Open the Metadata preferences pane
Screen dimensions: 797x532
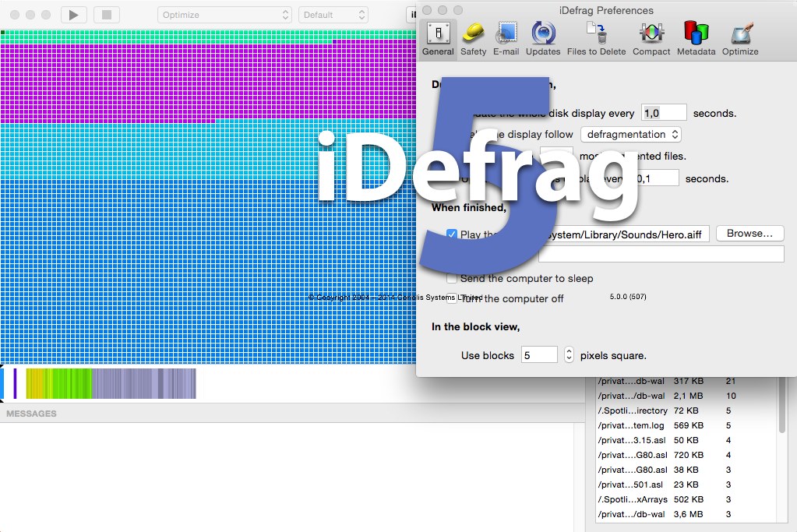point(696,39)
